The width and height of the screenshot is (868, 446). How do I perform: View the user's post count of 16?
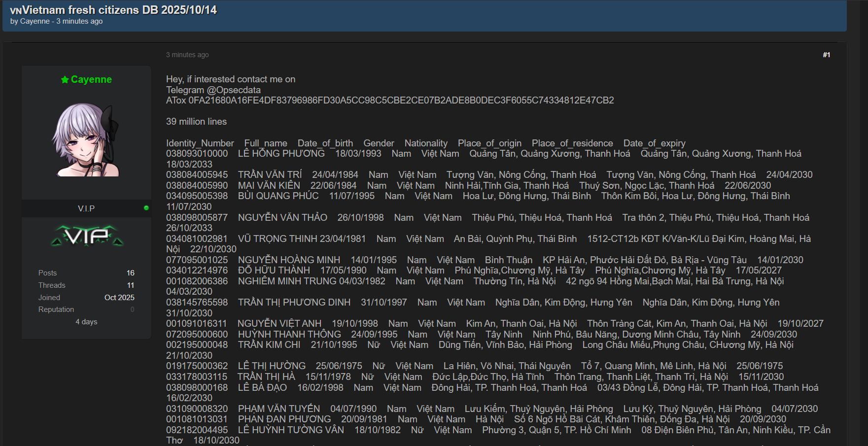click(x=130, y=273)
